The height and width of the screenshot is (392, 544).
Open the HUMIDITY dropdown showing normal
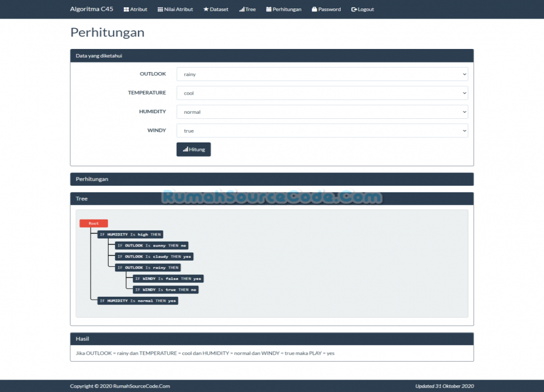(322, 112)
